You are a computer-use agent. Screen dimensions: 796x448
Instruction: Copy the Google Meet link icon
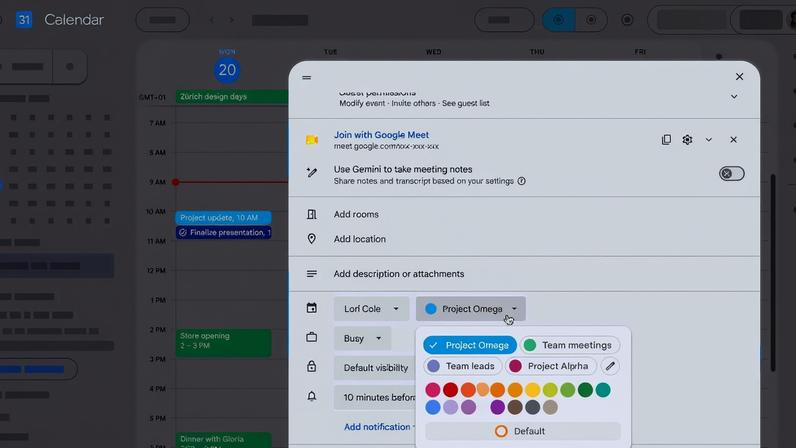666,140
